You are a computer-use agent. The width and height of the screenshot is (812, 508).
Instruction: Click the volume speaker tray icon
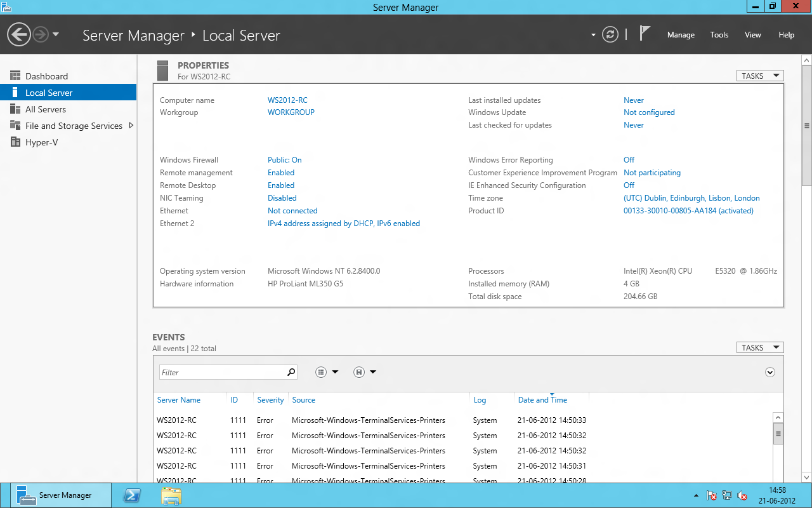(742, 495)
